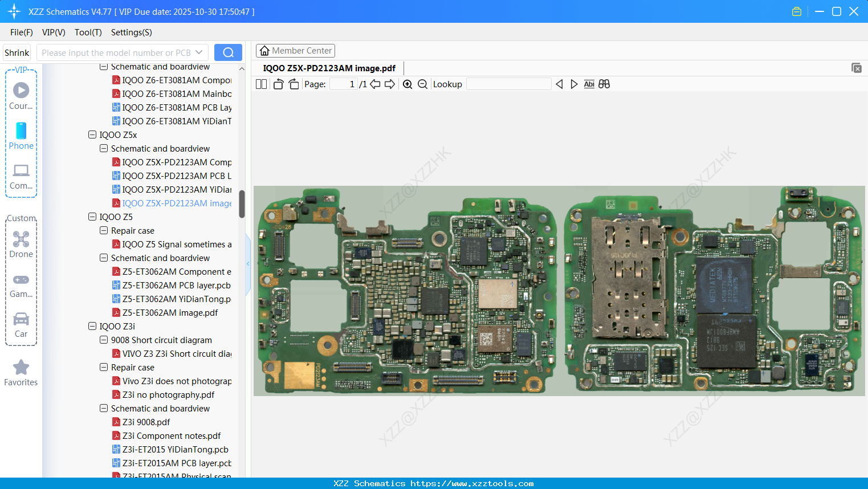Click the Shrink button
Image resolution: width=868 pixels, height=489 pixels.
[17, 52]
